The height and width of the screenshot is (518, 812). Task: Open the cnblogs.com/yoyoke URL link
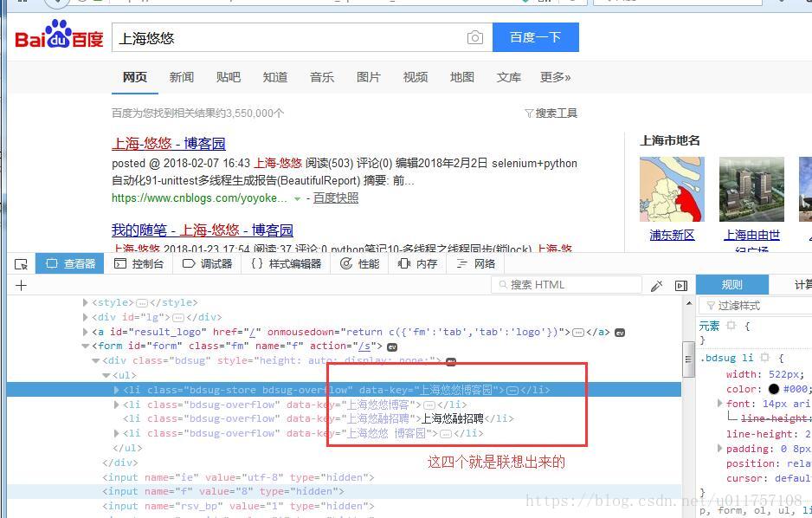199,198
